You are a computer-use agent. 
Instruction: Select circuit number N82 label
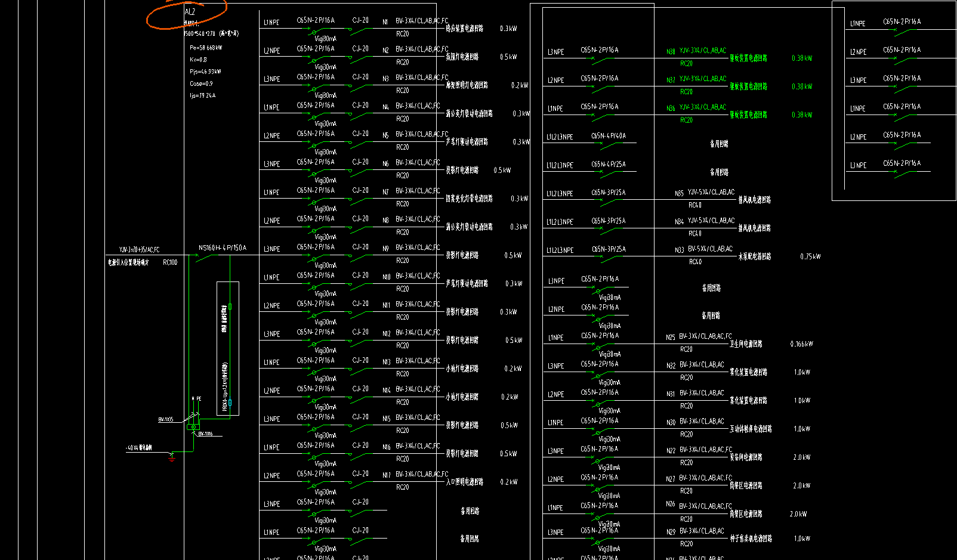(x=671, y=366)
